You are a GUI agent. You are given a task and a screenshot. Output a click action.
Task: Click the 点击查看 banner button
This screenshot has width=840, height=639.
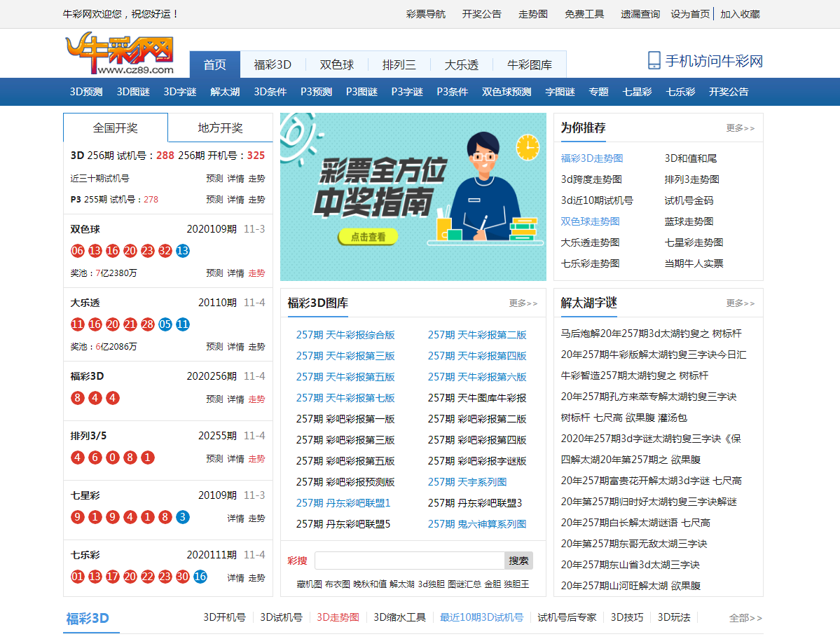tap(368, 238)
